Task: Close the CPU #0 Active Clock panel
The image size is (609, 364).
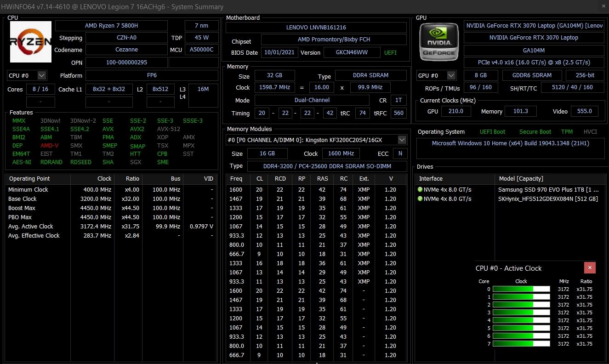Action: tap(590, 268)
